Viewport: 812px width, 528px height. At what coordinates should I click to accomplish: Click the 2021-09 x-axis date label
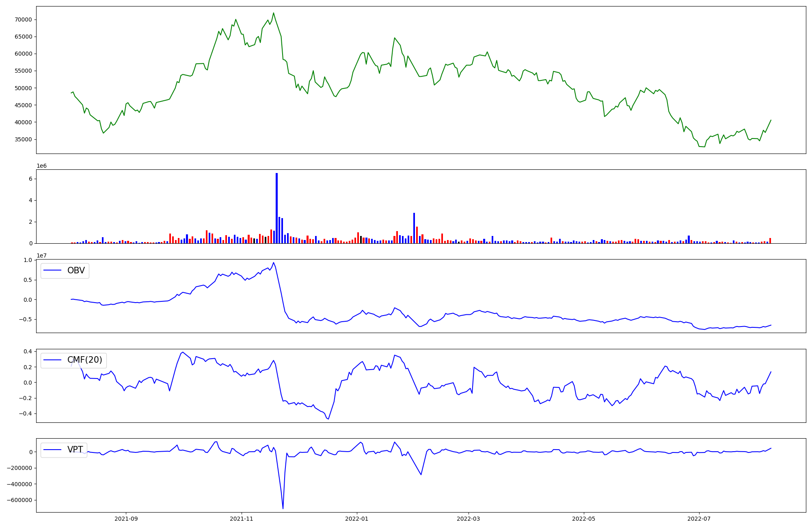[x=126, y=518]
